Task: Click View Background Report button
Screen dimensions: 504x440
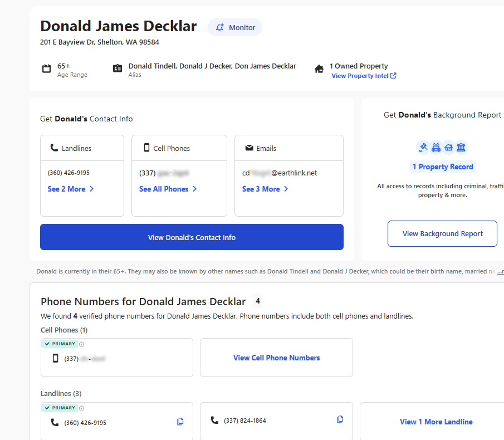Action: tap(442, 234)
